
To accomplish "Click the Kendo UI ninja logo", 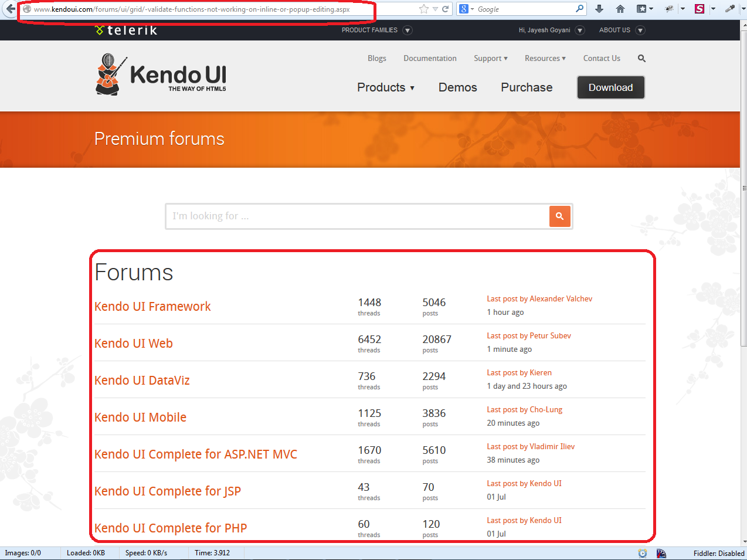I will (x=161, y=74).
